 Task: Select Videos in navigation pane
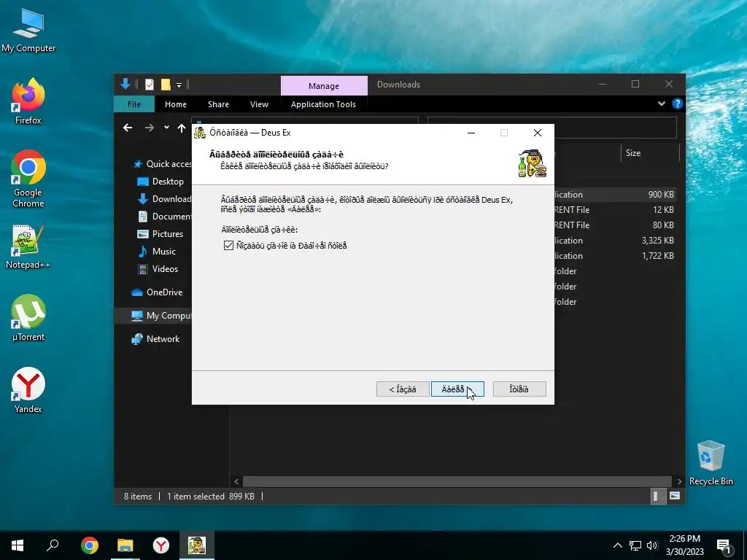point(158,269)
